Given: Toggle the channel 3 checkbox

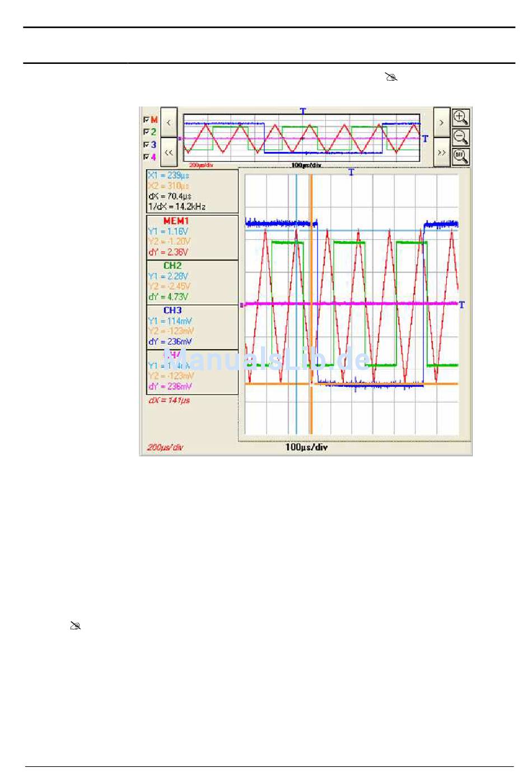Looking at the screenshot, I should (147, 145).
